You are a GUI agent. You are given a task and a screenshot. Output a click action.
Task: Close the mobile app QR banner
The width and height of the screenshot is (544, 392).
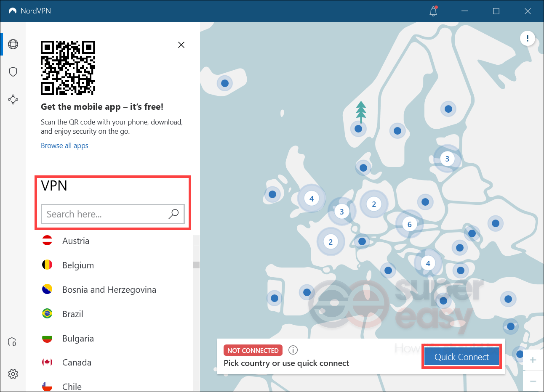[181, 45]
